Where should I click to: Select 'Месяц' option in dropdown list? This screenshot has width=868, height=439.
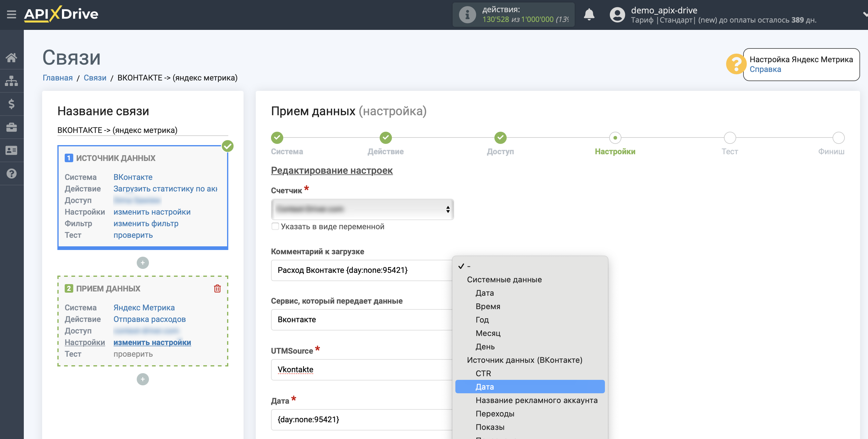click(x=530, y=333)
